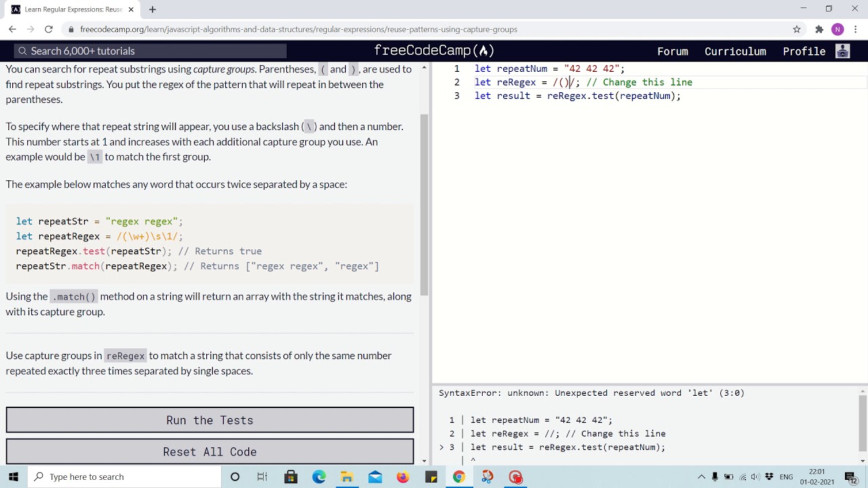The width and height of the screenshot is (868, 488).
Task: Open Chrome extensions puzzle icon
Action: point(819,29)
